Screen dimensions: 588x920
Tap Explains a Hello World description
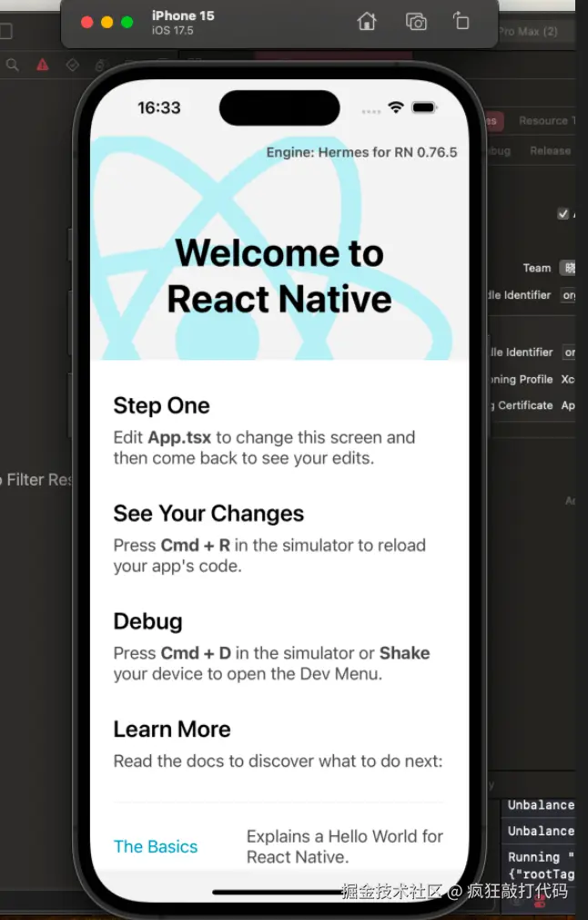click(345, 846)
